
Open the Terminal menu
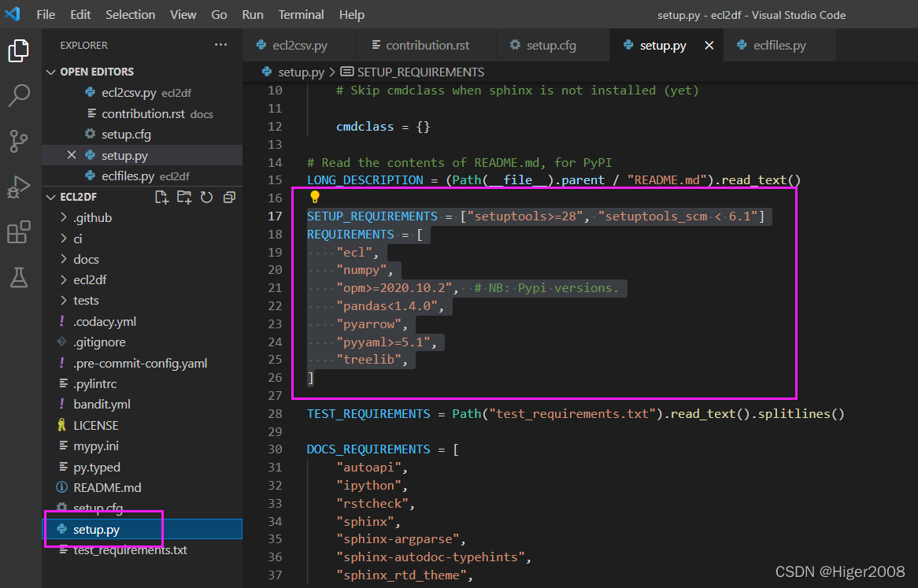(x=301, y=15)
